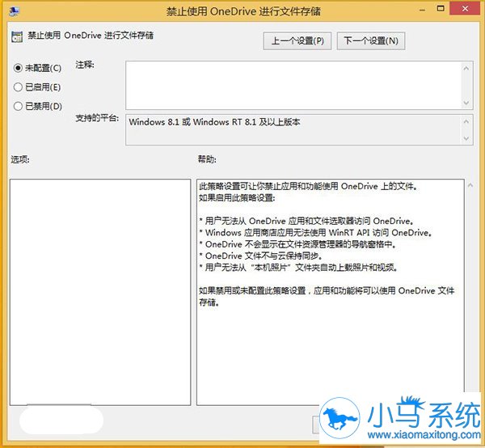Click inside the 注释 comment text box
485x448 pixels.
[293, 85]
